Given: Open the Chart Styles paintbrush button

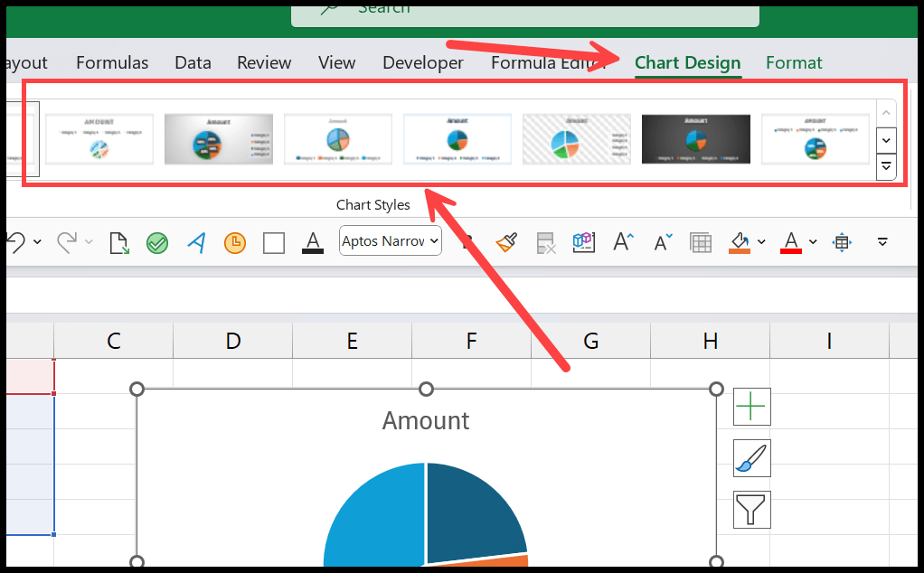Looking at the screenshot, I should pos(752,458).
